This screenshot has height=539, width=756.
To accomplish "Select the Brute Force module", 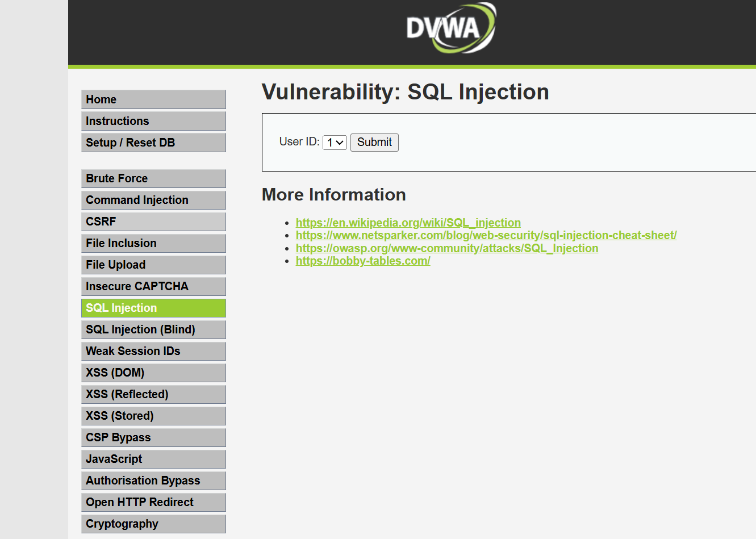I will pos(153,178).
